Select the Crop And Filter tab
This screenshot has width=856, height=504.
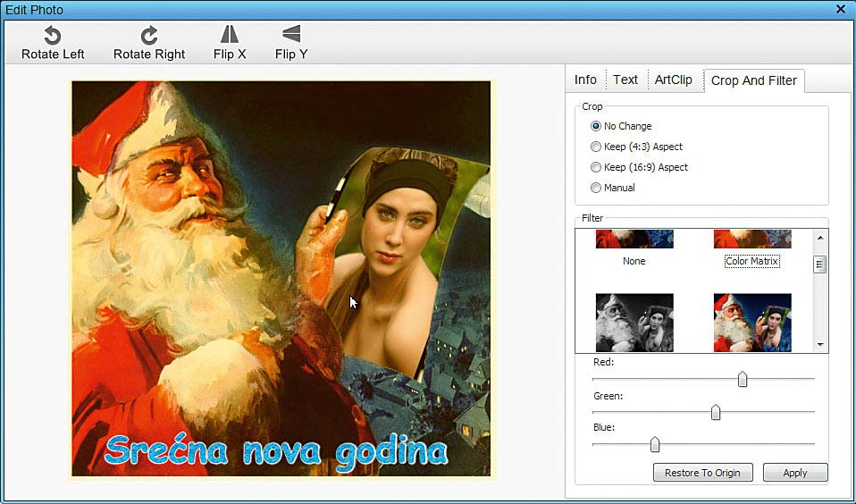pyautogui.click(x=753, y=80)
